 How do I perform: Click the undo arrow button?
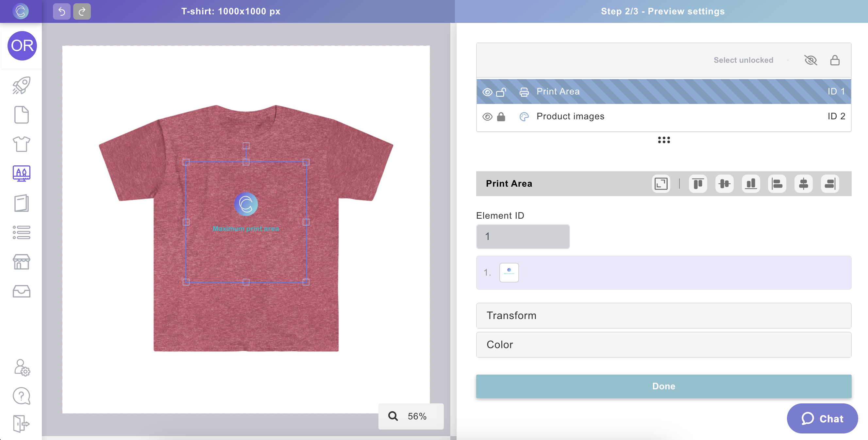click(61, 11)
